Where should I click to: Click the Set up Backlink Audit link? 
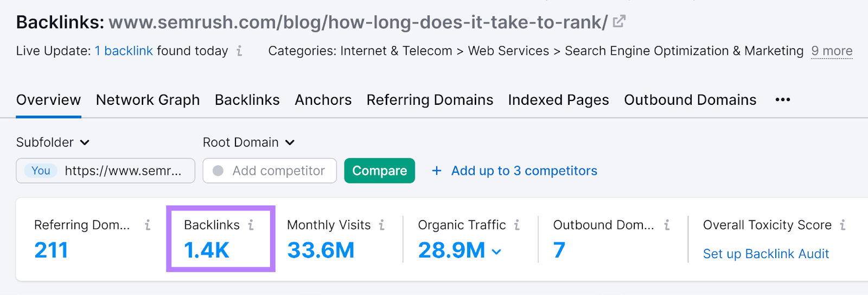(x=765, y=254)
